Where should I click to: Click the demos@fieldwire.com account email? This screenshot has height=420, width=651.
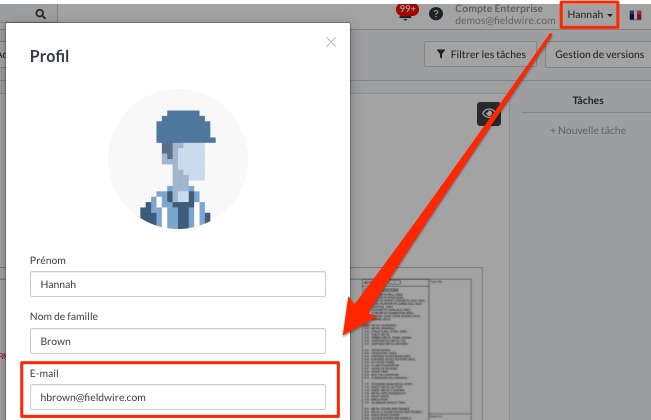pos(504,20)
